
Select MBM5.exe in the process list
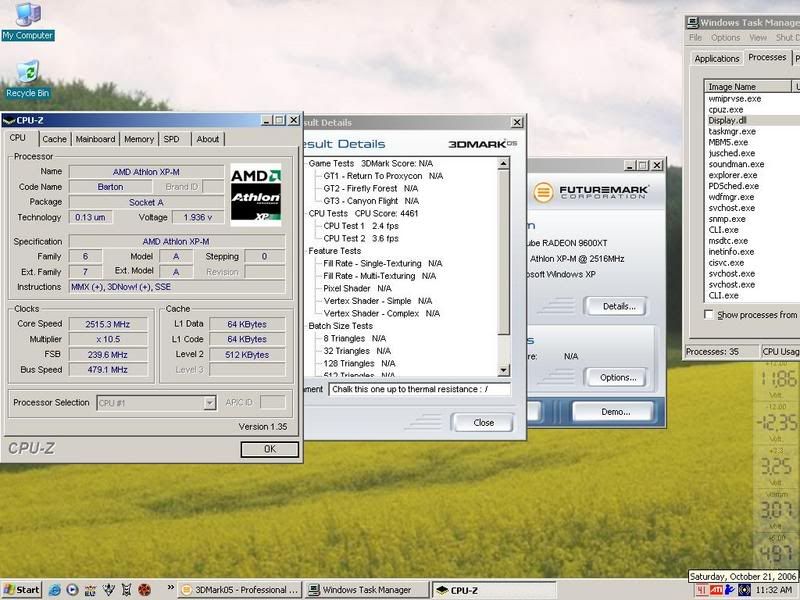[x=728, y=142]
